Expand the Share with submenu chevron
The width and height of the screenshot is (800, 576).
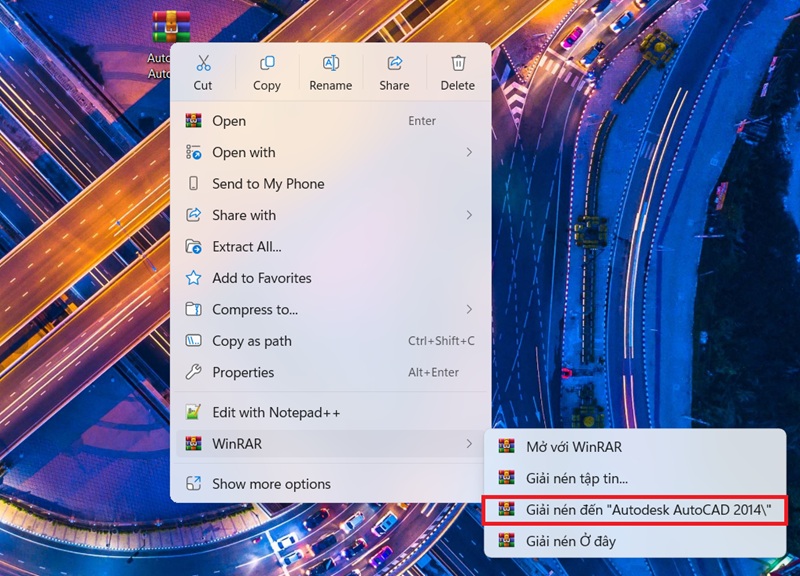pos(468,215)
